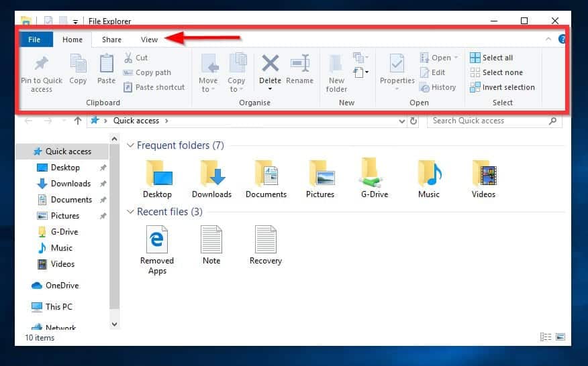The image size is (588, 366).
Task: Open the G-Drive folder in Frequent folders
Action: point(375,178)
